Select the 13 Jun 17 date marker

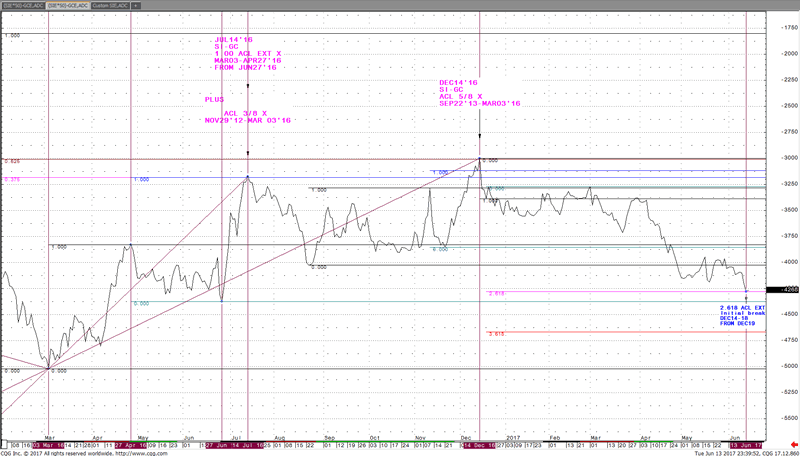pos(747,445)
